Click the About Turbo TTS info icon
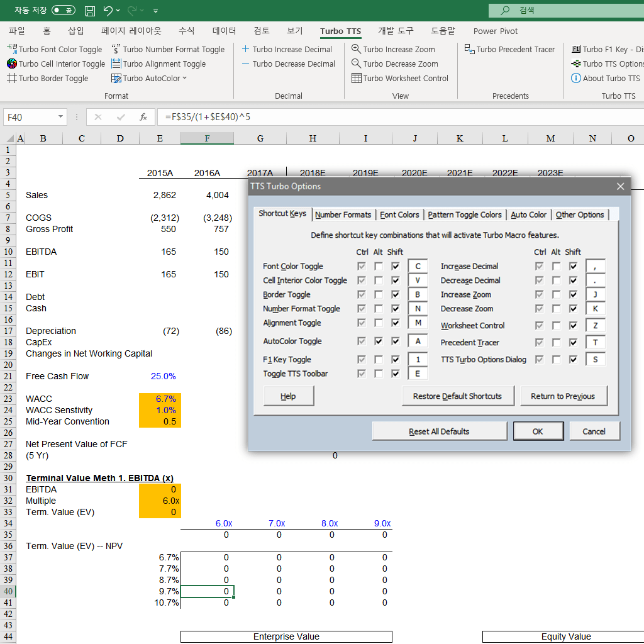This screenshot has width=644, height=644. (576, 78)
